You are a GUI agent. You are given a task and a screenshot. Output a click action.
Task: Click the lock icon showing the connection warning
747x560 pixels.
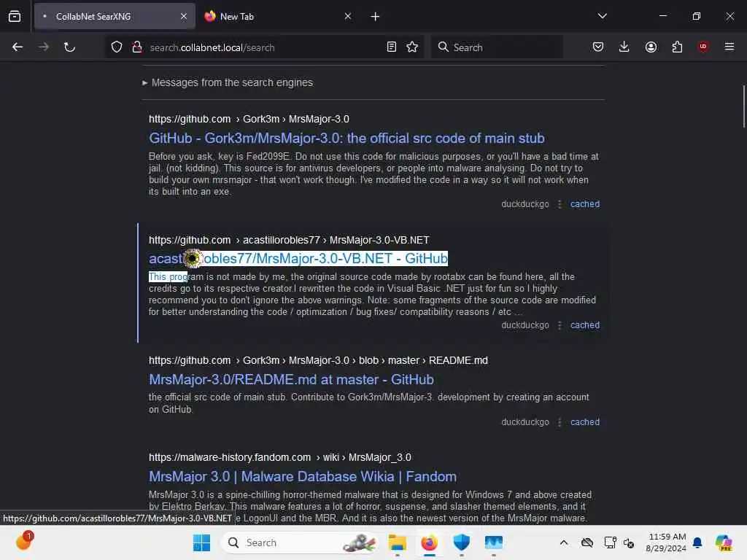(x=137, y=47)
